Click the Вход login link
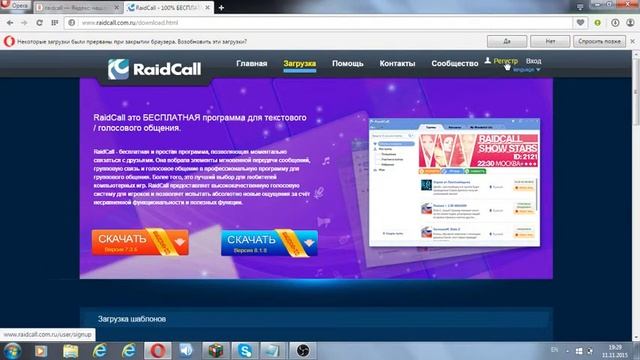 [533, 61]
